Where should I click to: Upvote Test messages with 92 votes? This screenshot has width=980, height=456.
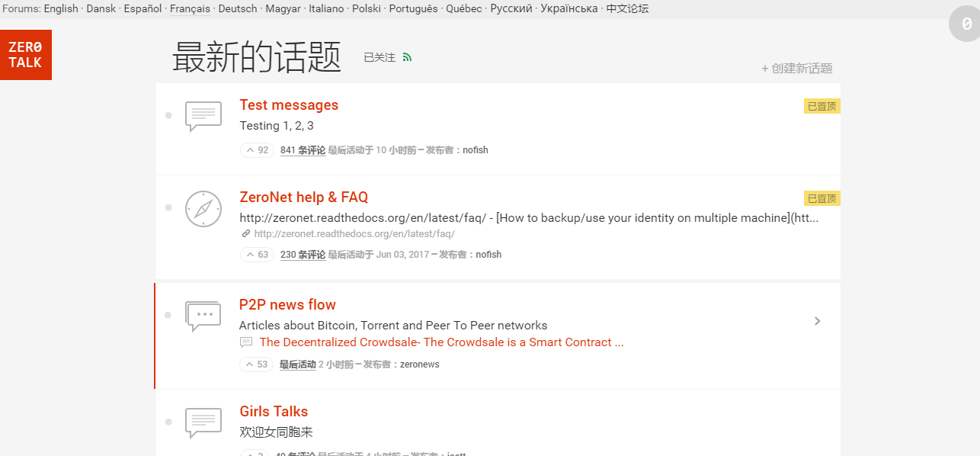[257, 150]
